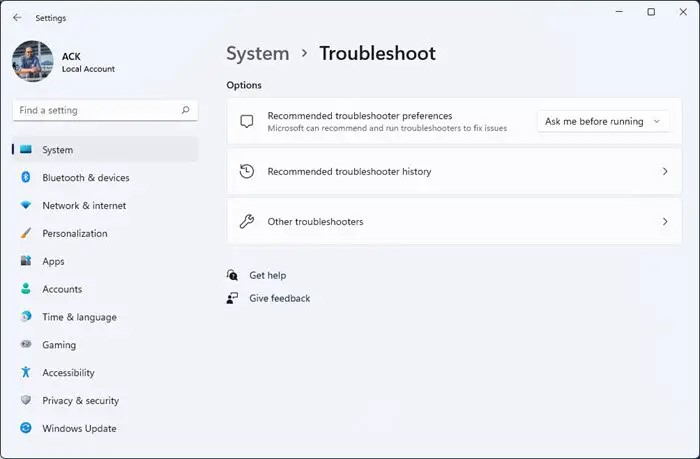The width and height of the screenshot is (700, 459).
Task: Click the Network & internet wifi icon
Action: (26, 206)
